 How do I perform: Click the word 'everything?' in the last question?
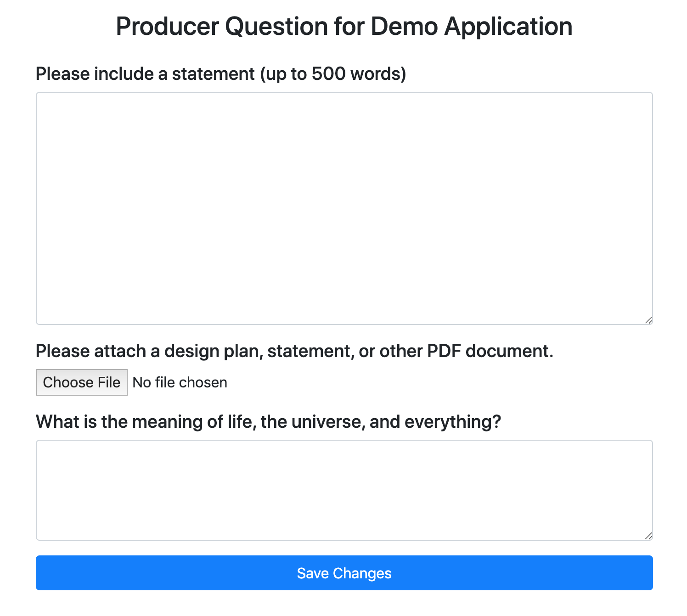click(453, 422)
